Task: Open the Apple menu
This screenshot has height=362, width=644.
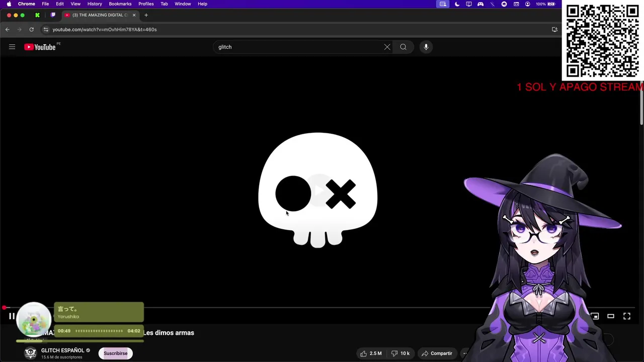Action: pos(9,4)
